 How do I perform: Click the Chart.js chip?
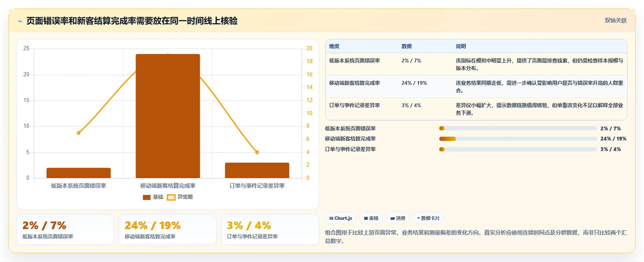[340, 218]
